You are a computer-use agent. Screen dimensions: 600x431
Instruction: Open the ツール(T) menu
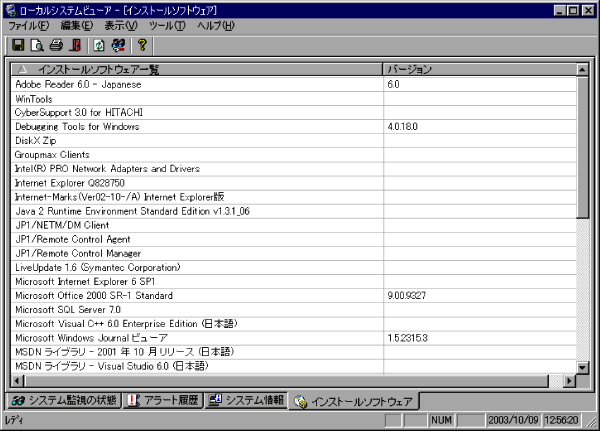click(167, 26)
